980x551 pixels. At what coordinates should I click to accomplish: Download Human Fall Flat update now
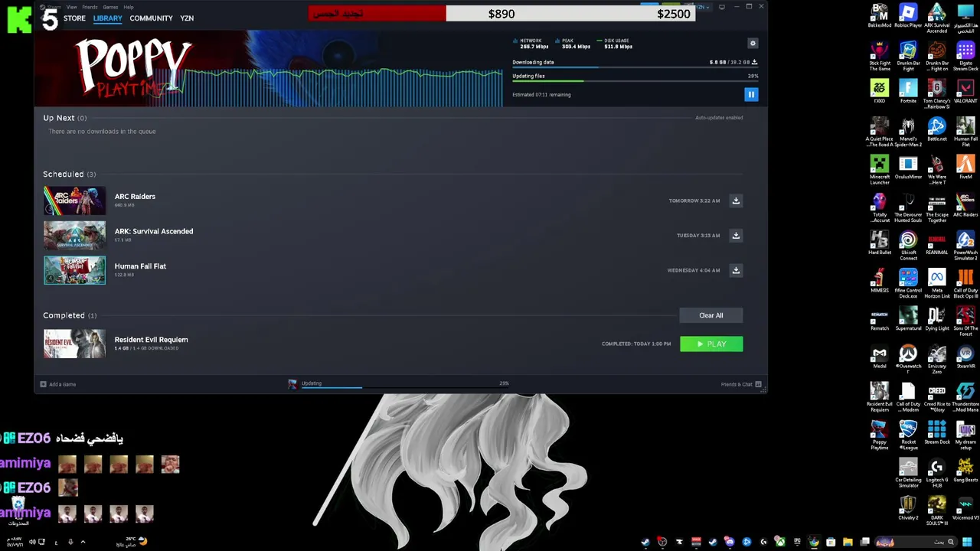click(x=736, y=270)
